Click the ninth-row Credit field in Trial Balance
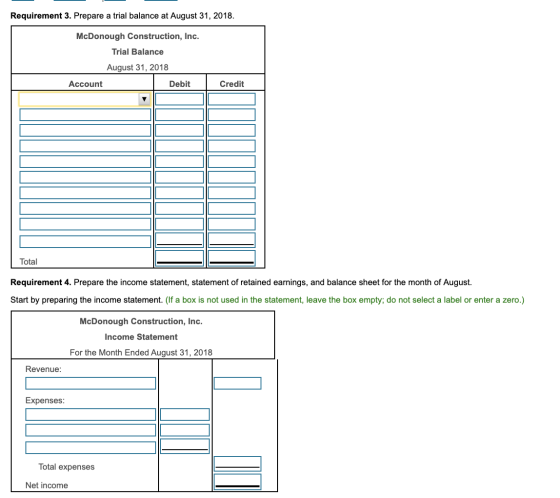Screen dimensions: 560x498 pyautogui.click(x=232, y=224)
